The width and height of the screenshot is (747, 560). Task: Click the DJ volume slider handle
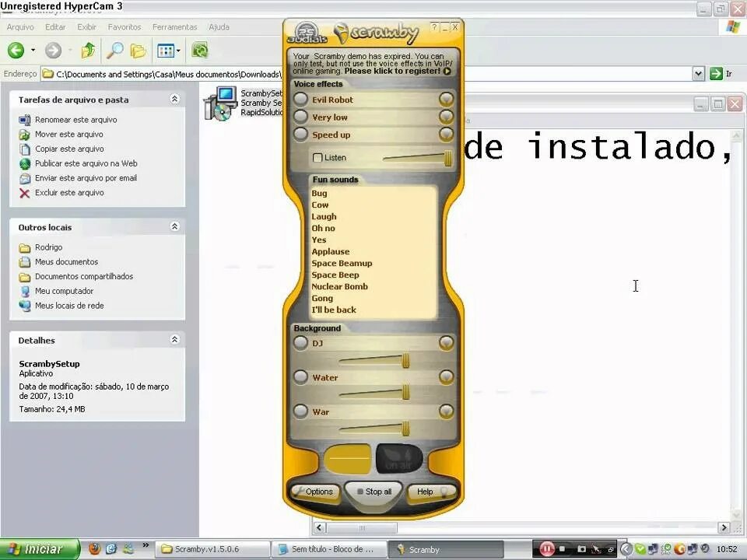pyautogui.click(x=406, y=361)
